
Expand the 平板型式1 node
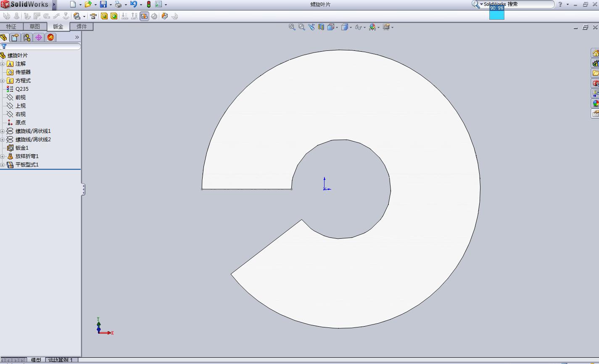tap(3, 165)
